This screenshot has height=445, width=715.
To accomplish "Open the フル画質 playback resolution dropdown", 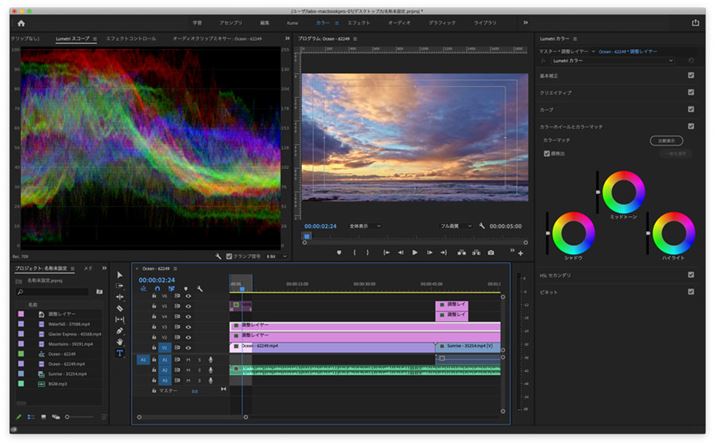I will pyautogui.click(x=458, y=226).
